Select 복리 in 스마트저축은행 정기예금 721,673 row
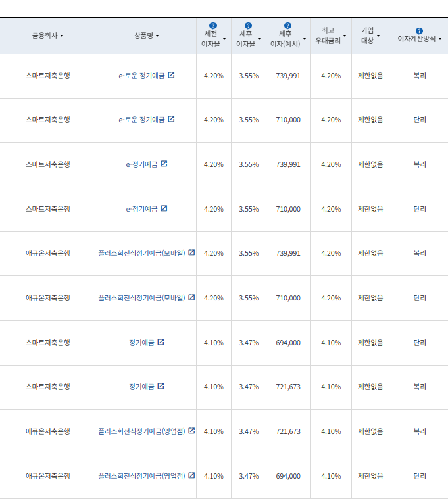The height and width of the screenshot is (503, 448). pyautogui.click(x=420, y=387)
